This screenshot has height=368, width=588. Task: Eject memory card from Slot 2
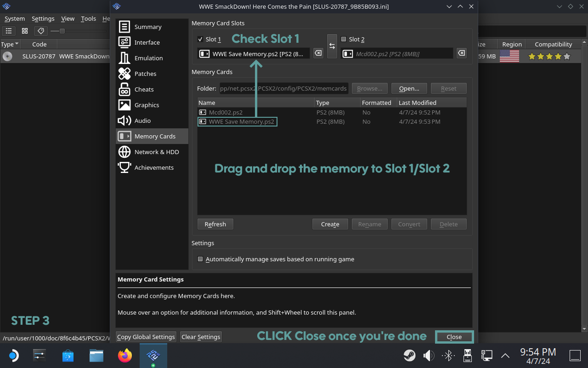click(x=461, y=53)
